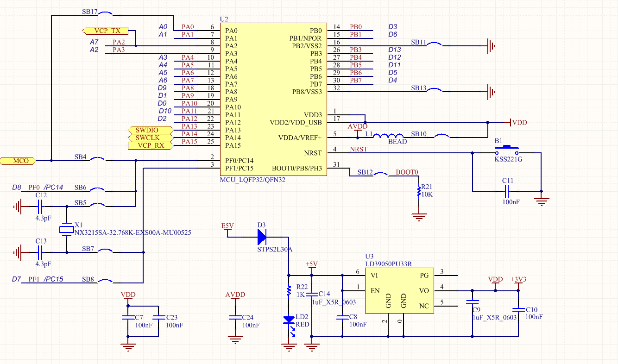This screenshot has width=618, height=364.
Task: Select the VCP_TX port symbol
Action: point(104,31)
